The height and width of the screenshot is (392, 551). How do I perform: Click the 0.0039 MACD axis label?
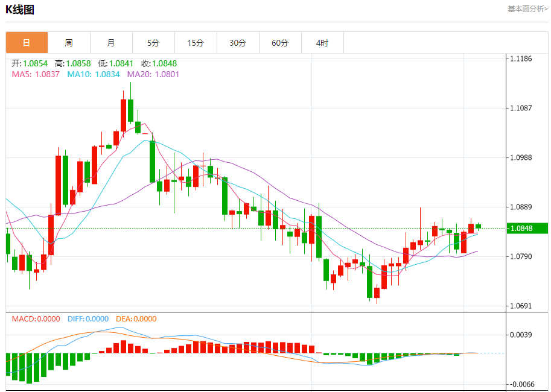pyautogui.click(x=521, y=335)
